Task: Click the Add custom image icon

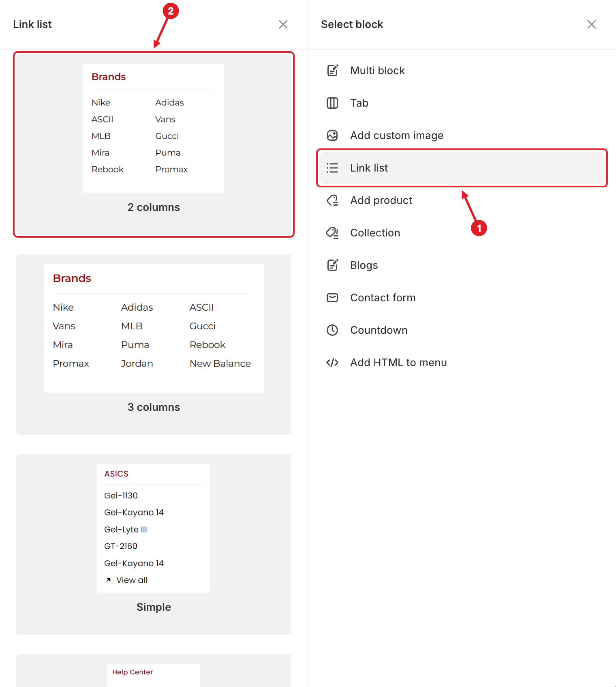Action: pos(332,135)
